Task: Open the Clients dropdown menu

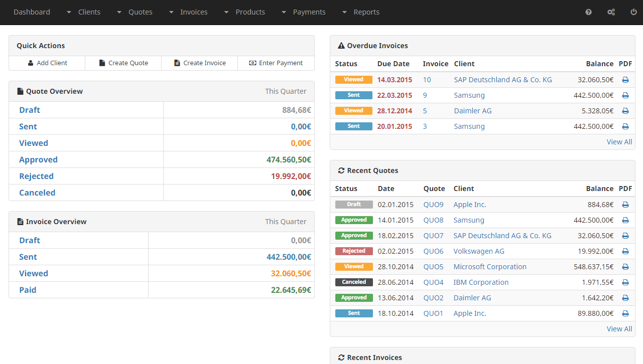Action: pyautogui.click(x=83, y=12)
